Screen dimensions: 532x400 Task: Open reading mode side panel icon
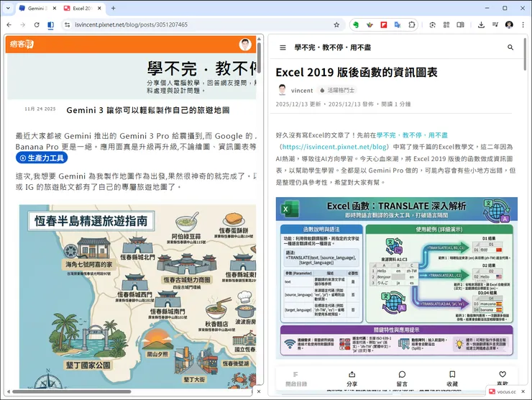click(460, 24)
